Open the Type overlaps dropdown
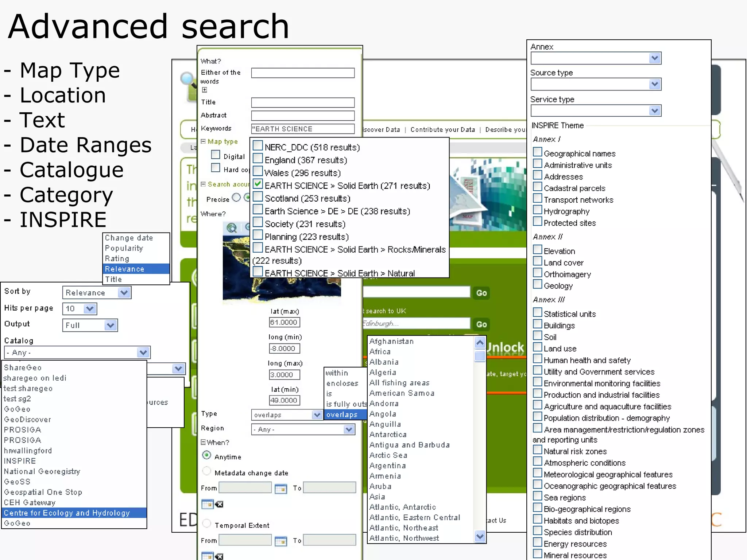This screenshot has height=560, width=747. tap(287, 415)
